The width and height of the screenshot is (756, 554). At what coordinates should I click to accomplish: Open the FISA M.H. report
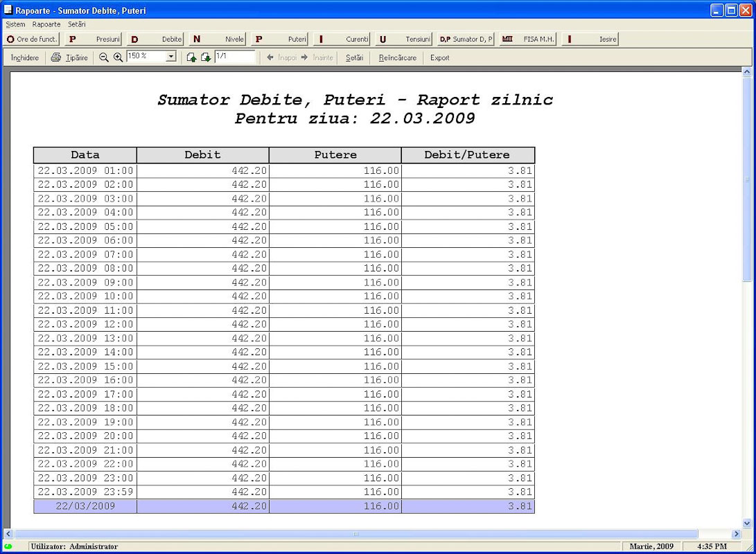click(528, 39)
